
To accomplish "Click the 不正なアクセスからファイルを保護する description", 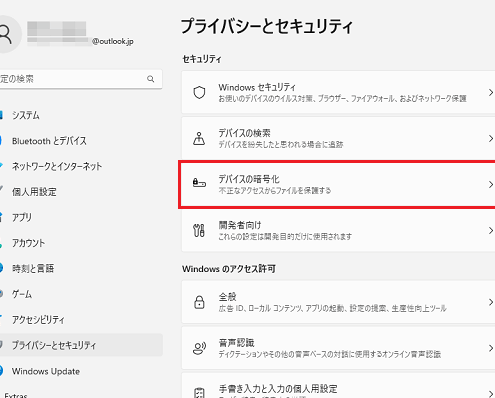I will tap(275, 191).
